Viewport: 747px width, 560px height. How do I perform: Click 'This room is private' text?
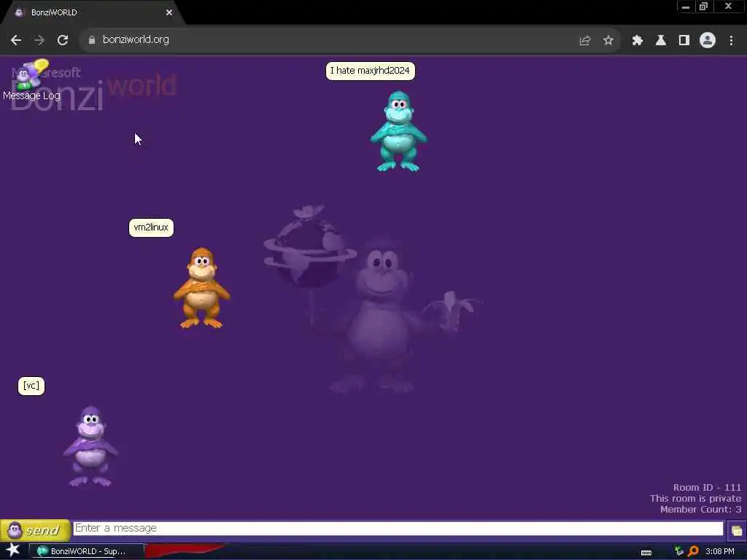[x=695, y=499]
